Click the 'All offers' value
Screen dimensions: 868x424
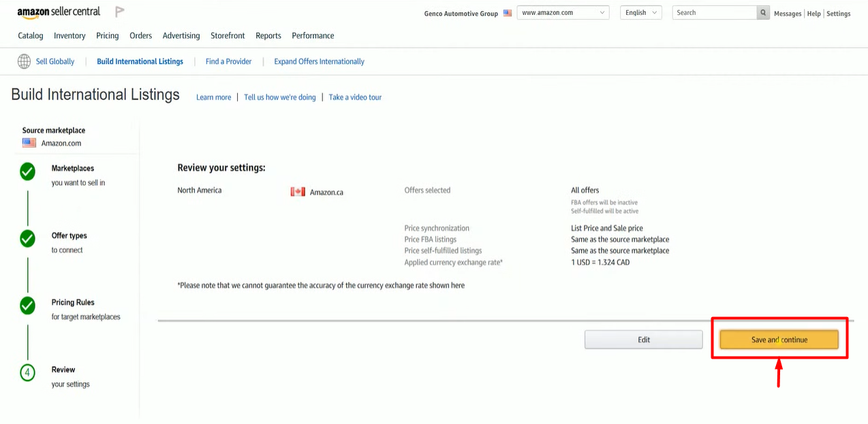click(x=585, y=190)
